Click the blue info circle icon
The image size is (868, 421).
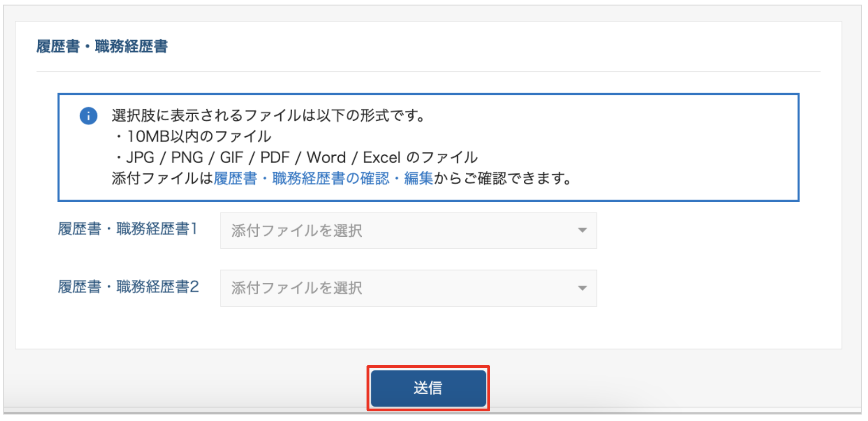pyautogui.click(x=88, y=116)
